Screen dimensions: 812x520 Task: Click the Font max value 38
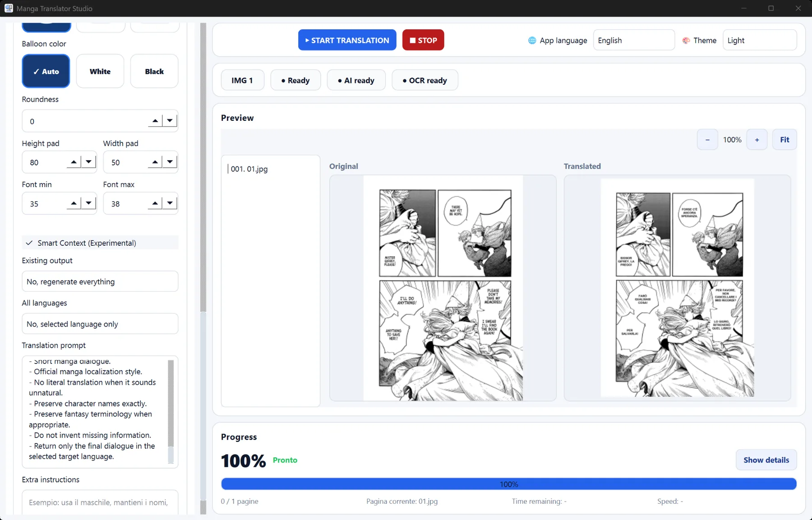point(115,204)
